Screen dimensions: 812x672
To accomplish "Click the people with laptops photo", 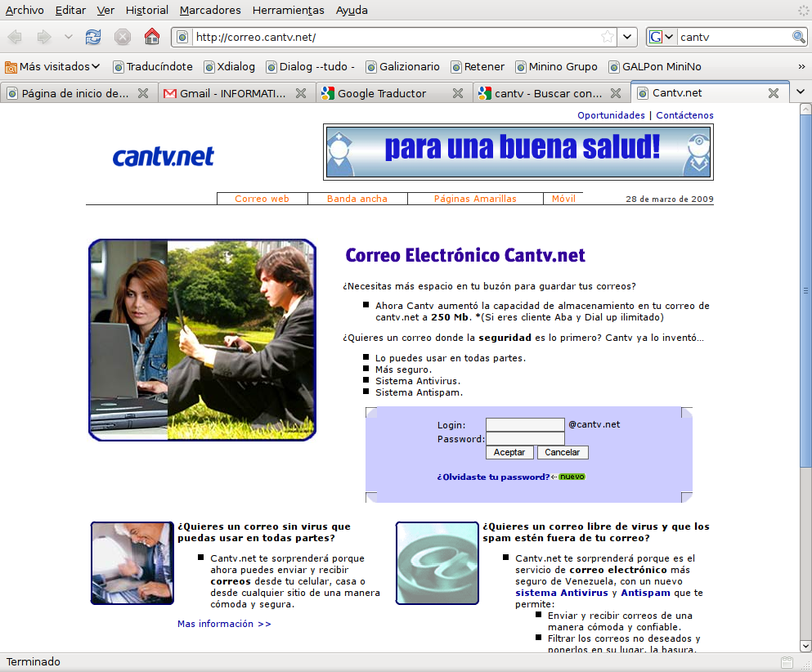I will tap(203, 340).
